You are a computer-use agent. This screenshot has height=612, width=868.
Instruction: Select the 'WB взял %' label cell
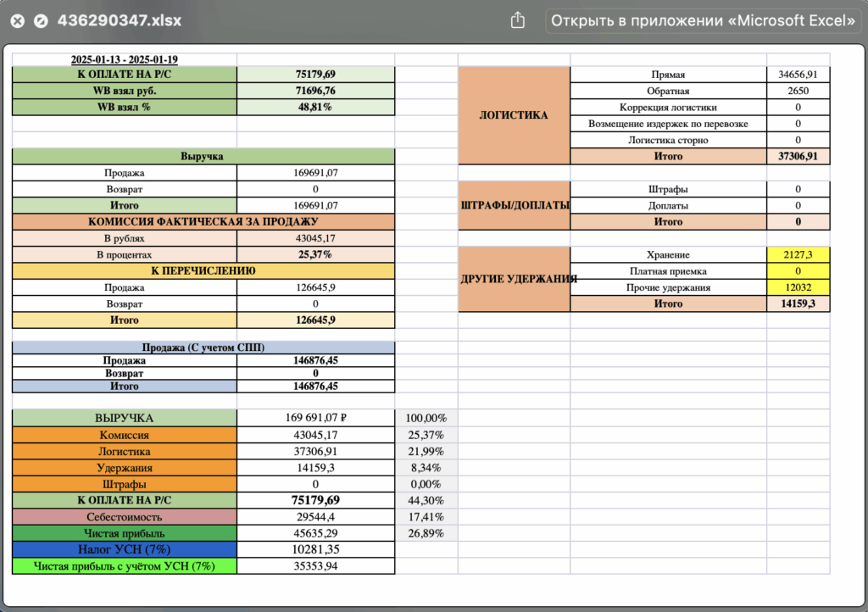click(124, 108)
